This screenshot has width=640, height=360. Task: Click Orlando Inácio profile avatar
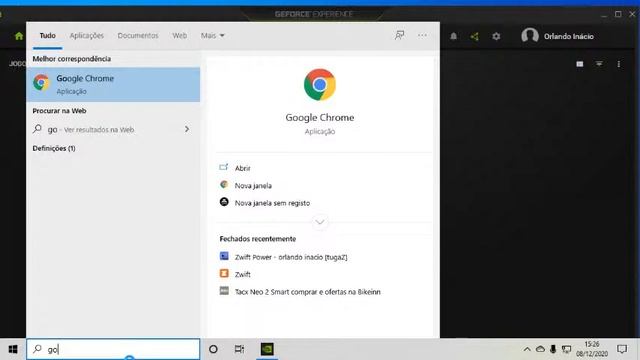530,36
